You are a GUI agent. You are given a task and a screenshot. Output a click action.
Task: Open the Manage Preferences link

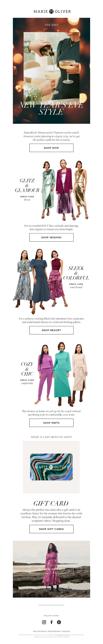(x=54, y=631)
